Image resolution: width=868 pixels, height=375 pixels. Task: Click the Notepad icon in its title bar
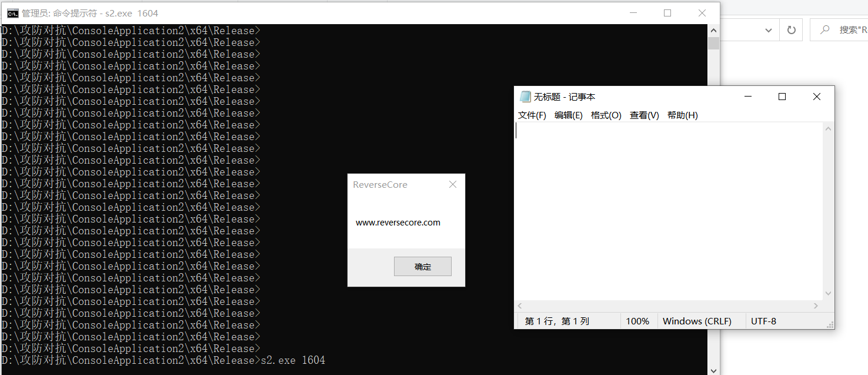525,96
